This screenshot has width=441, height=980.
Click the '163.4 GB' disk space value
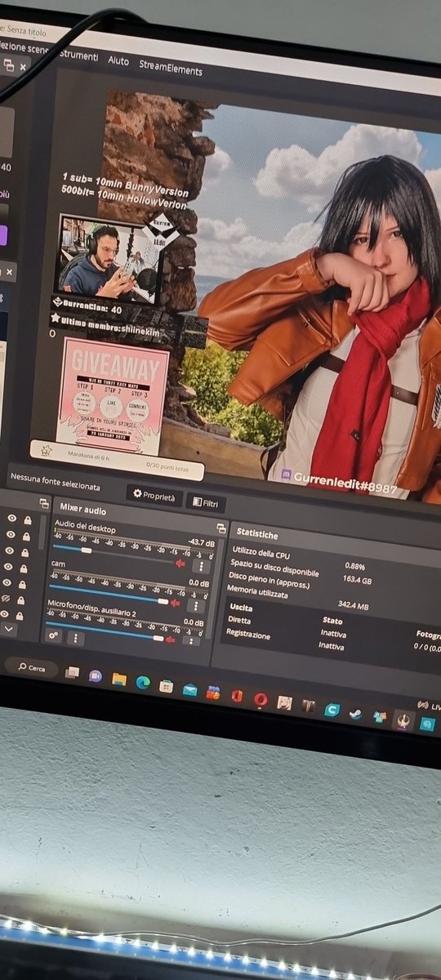point(357,581)
